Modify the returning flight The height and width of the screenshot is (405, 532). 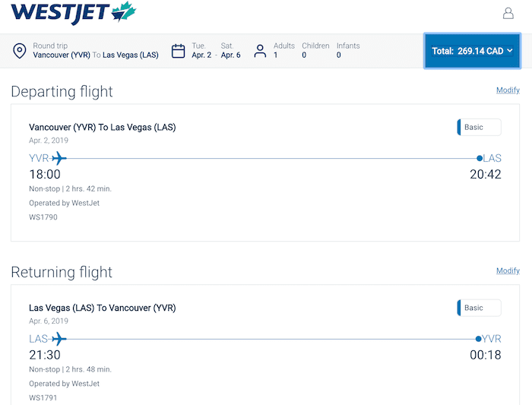click(508, 271)
